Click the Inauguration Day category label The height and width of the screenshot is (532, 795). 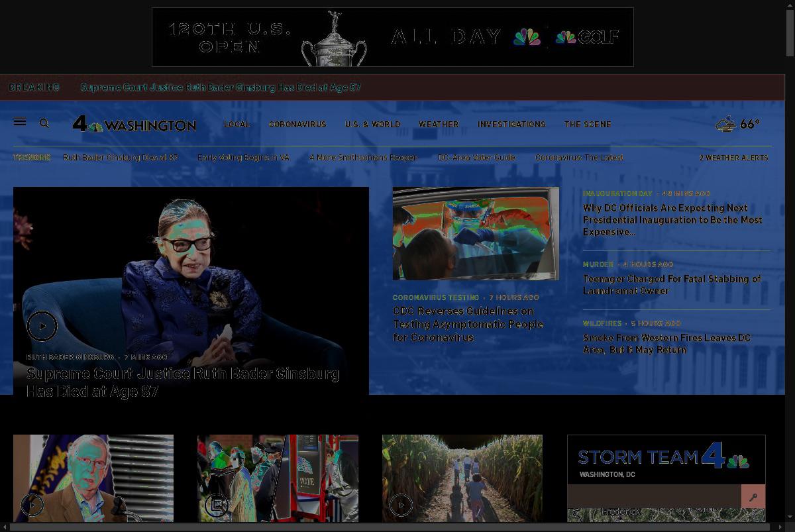point(617,193)
